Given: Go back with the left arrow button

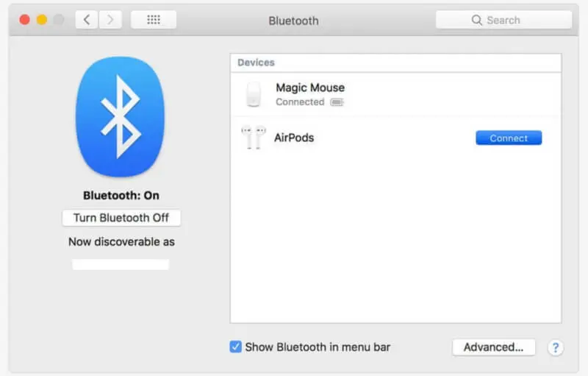Looking at the screenshot, I should click(87, 20).
